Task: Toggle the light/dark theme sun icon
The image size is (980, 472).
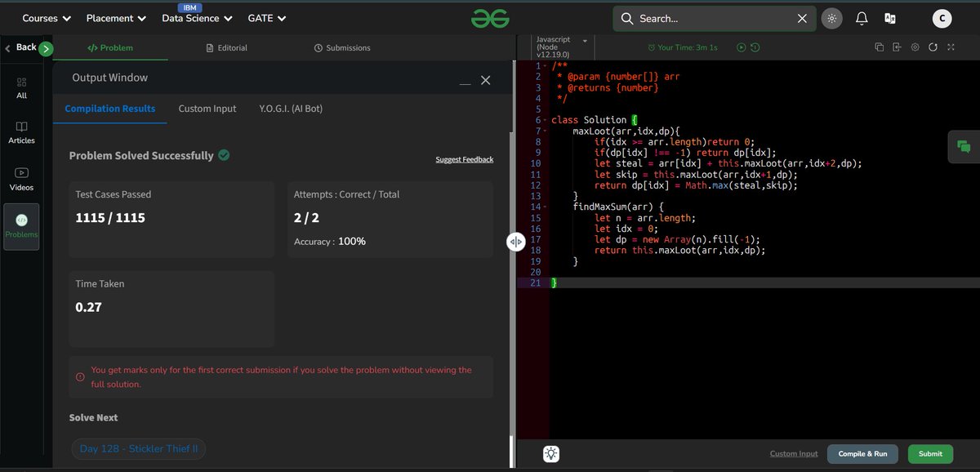Action: [832, 18]
